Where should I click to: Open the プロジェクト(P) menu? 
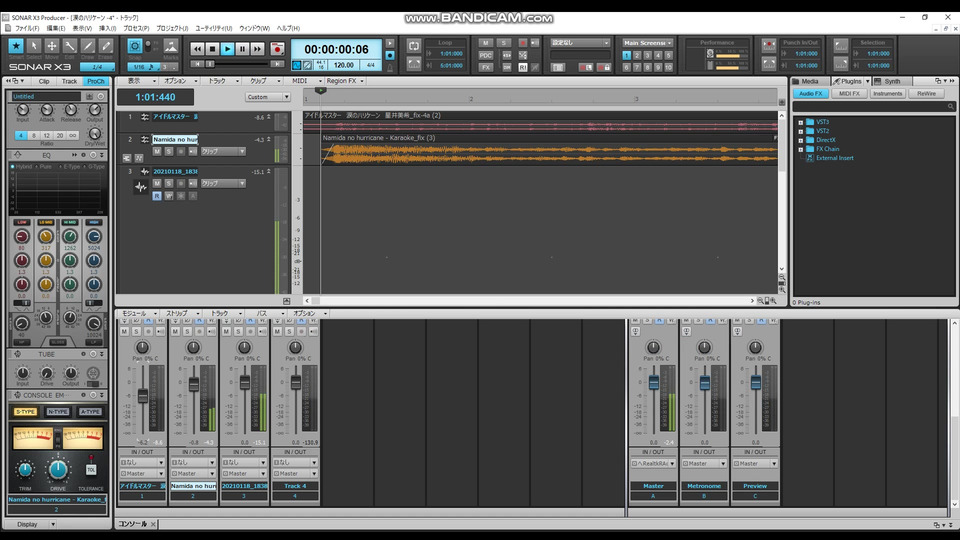coord(171,28)
